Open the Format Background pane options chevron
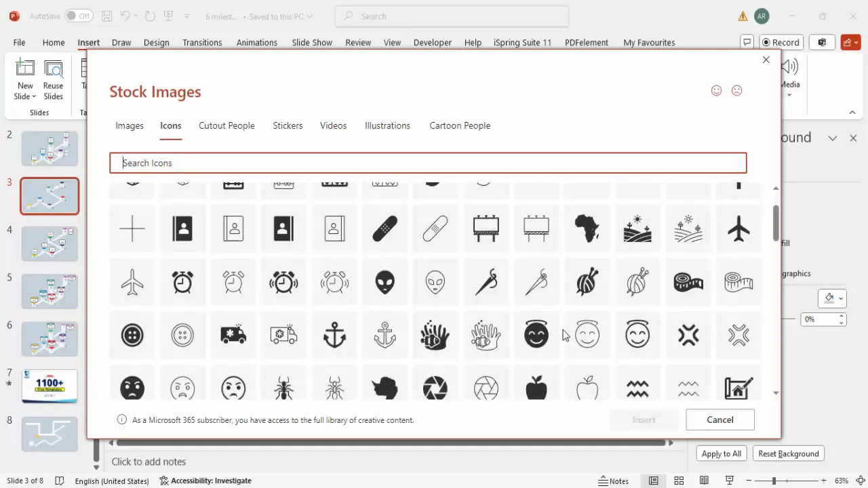This screenshot has width=868, height=488. (x=832, y=138)
